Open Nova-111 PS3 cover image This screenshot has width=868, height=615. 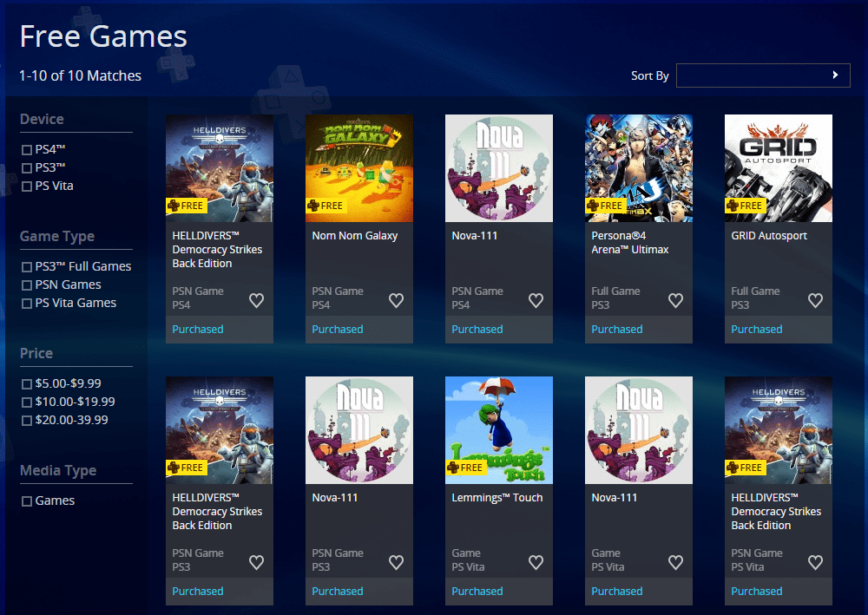tap(359, 430)
